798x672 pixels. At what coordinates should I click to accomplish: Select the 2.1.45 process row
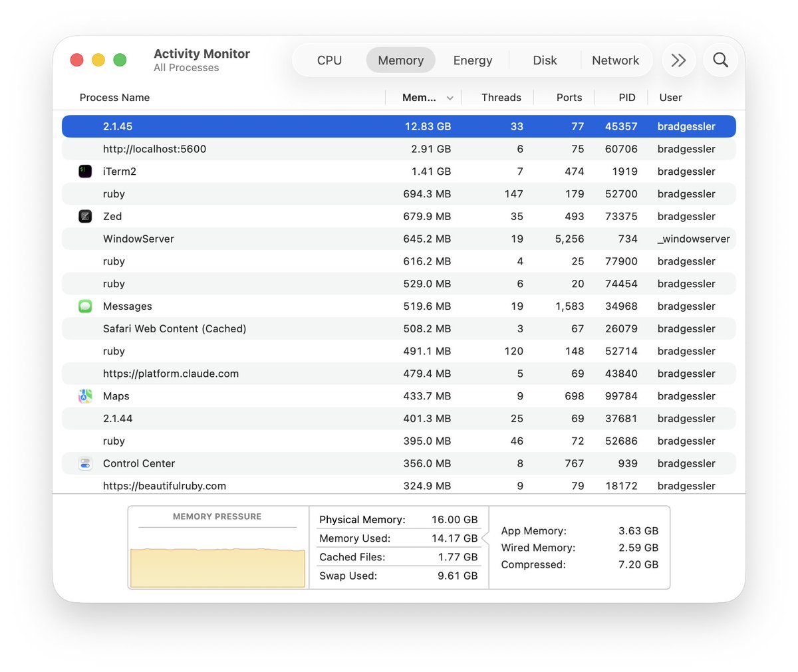coord(399,126)
